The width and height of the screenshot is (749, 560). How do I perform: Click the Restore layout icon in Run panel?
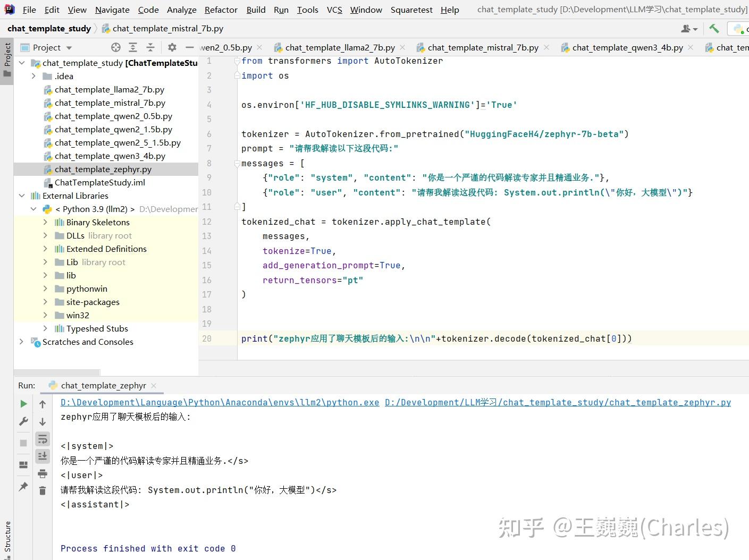coord(23,464)
